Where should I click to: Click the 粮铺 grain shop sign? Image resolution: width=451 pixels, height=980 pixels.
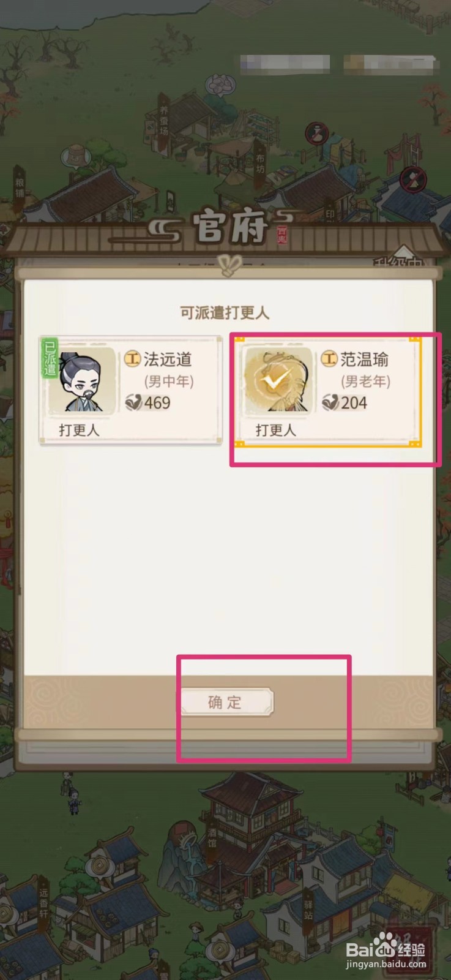point(20,187)
